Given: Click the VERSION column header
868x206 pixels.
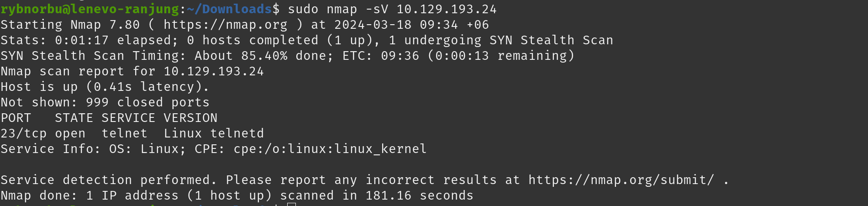Looking at the screenshot, I should point(191,118).
